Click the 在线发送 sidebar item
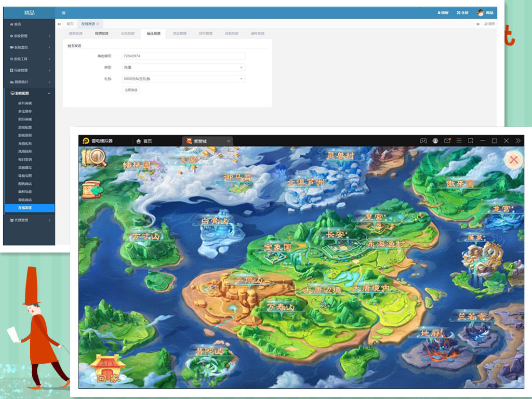Screen dimensions: 532x399 26,208
